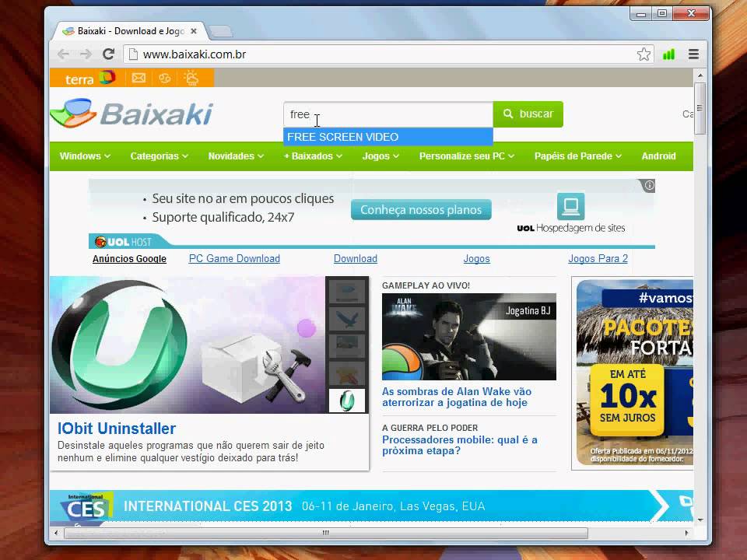Choose FREE SCREEN VIDEO suggestion
Viewport: 747px width, 560px height.
click(x=388, y=137)
